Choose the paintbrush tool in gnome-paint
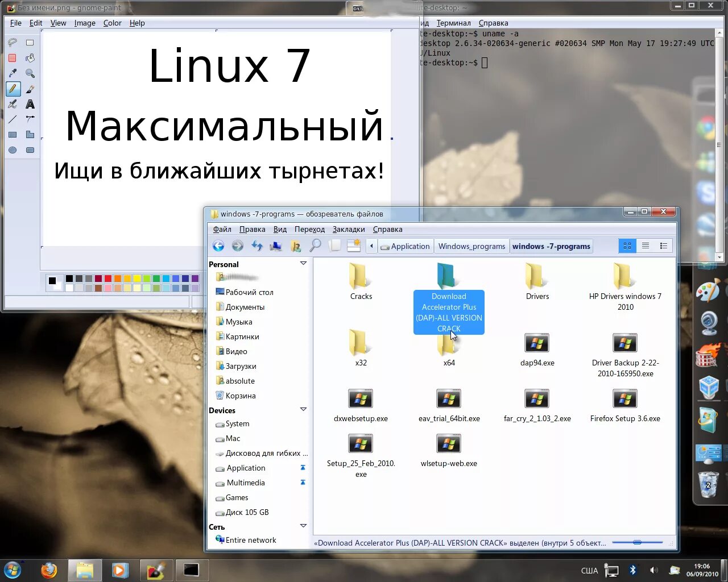 tap(30, 89)
